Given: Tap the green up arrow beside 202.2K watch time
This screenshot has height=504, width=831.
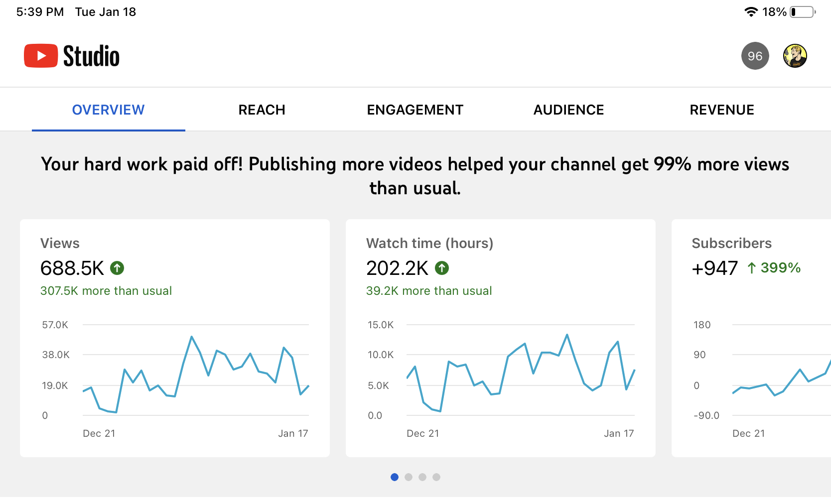Looking at the screenshot, I should coord(442,268).
